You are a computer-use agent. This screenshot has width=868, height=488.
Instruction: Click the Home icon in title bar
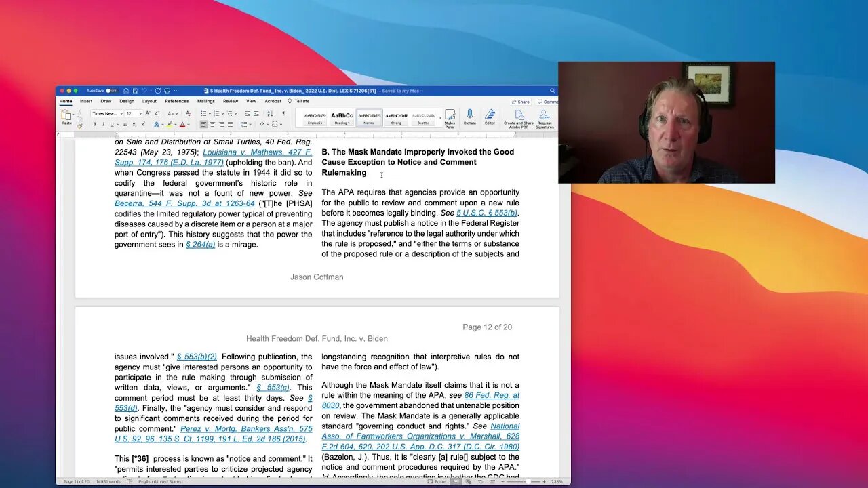tap(126, 91)
